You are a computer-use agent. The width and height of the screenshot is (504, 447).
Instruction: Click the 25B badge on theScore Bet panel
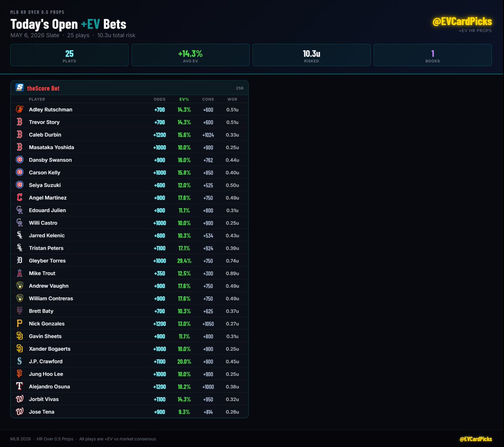coord(239,88)
